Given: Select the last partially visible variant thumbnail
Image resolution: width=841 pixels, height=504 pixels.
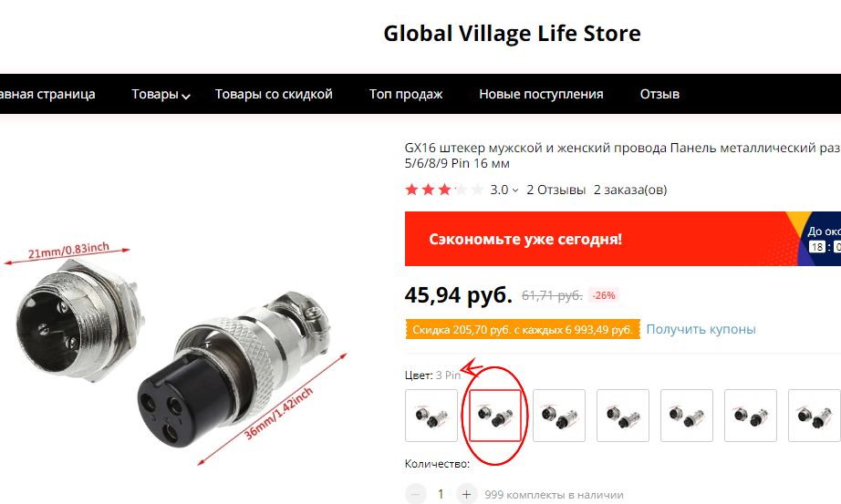Looking at the screenshot, I should (x=815, y=416).
